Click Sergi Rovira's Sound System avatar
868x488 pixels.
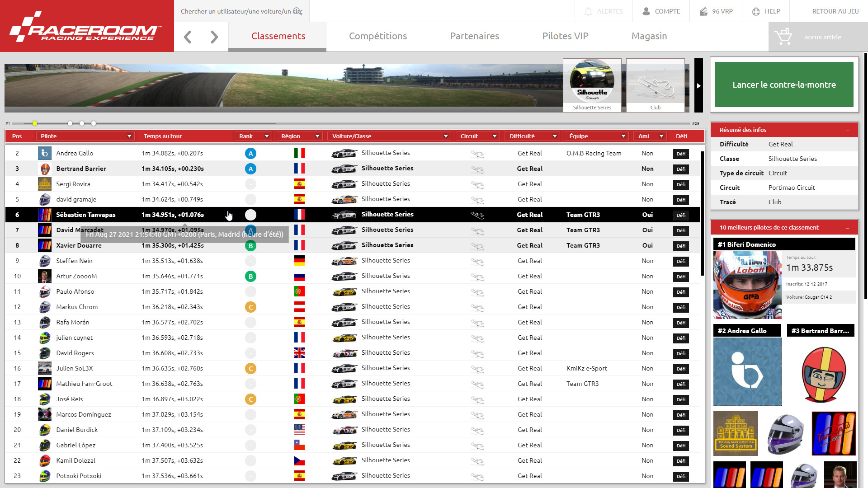point(44,184)
